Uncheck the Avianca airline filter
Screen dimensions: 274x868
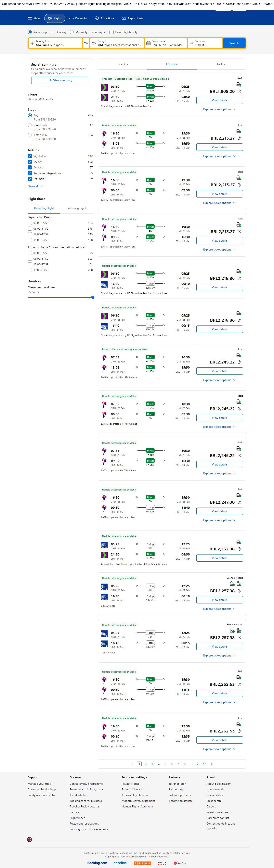click(30, 167)
